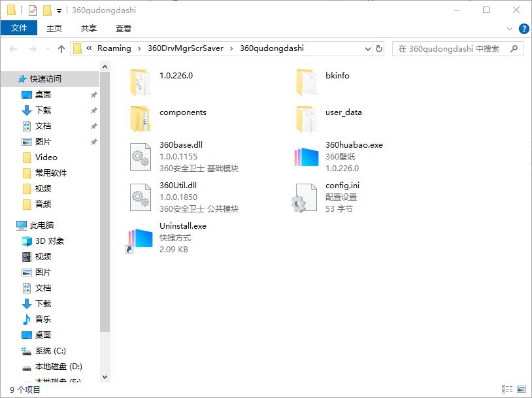This screenshot has height=398, width=532.
Task: Open the components folder icon
Action: pyautogui.click(x=140, y=119)
